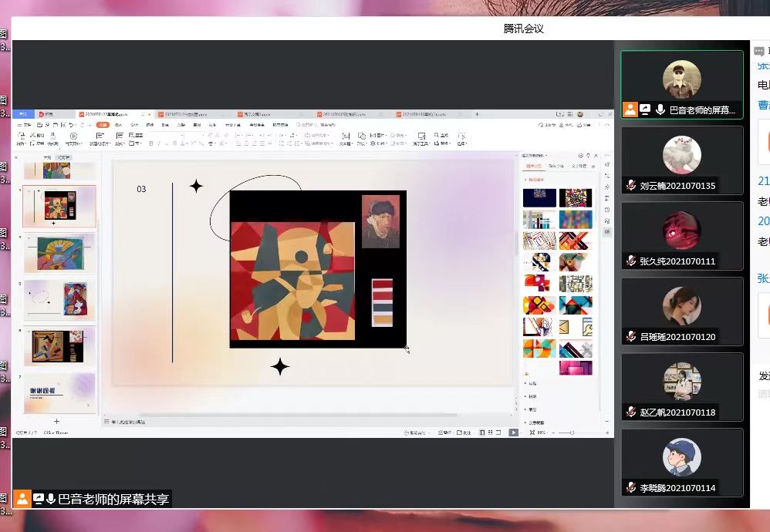Click the settings gear atop the design panel
The height and width of the screenshot is (532, 770).
coord(581,156)
